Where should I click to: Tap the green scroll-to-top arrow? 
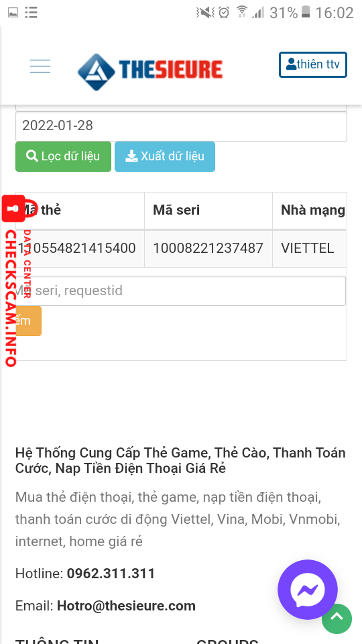[337, 619]
